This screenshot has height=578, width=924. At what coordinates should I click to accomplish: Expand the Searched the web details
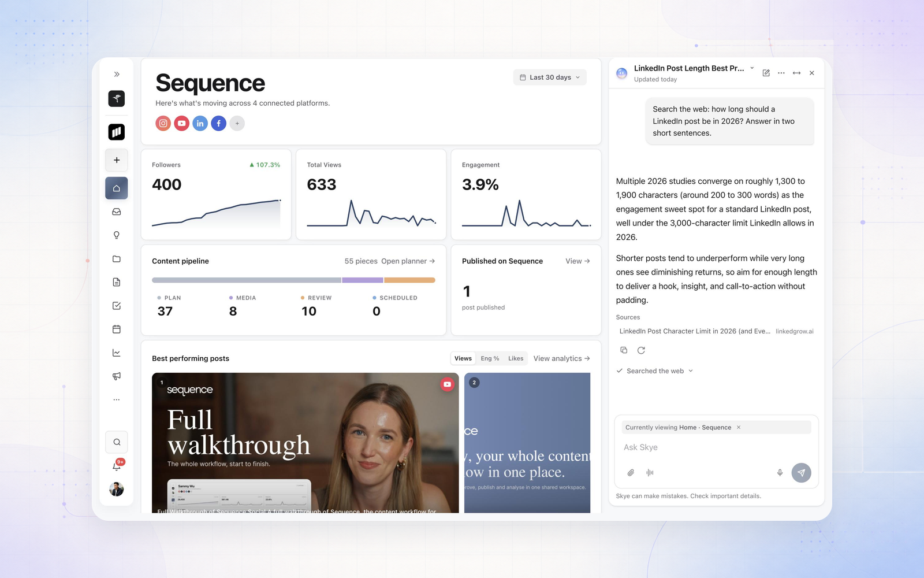(655, 371)
